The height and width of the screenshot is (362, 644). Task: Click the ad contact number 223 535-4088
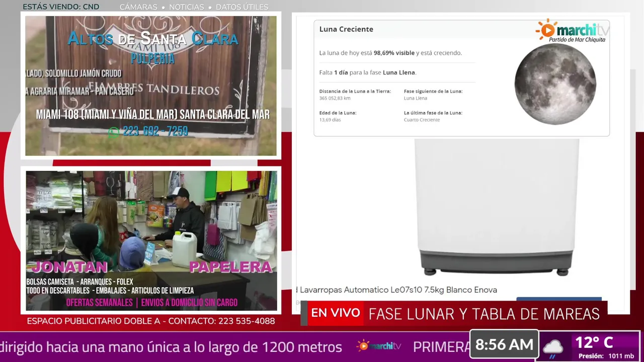[x=247, y=321]
